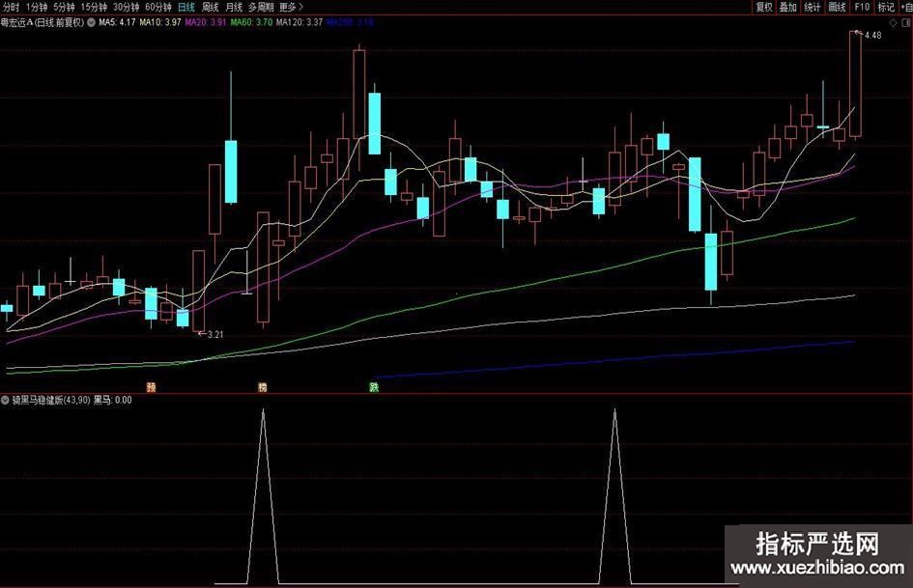Expand the 更多 more periods menu

291,7
